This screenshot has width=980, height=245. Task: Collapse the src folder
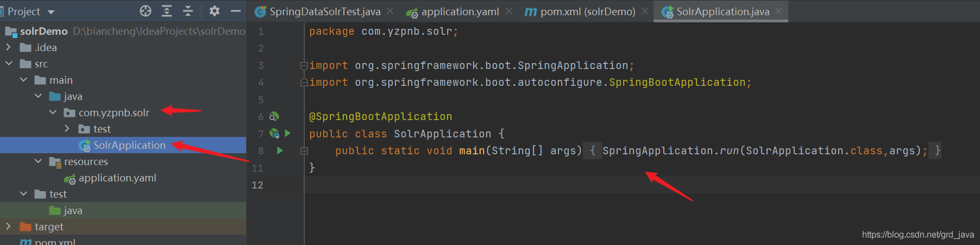[x=9, y=64]
